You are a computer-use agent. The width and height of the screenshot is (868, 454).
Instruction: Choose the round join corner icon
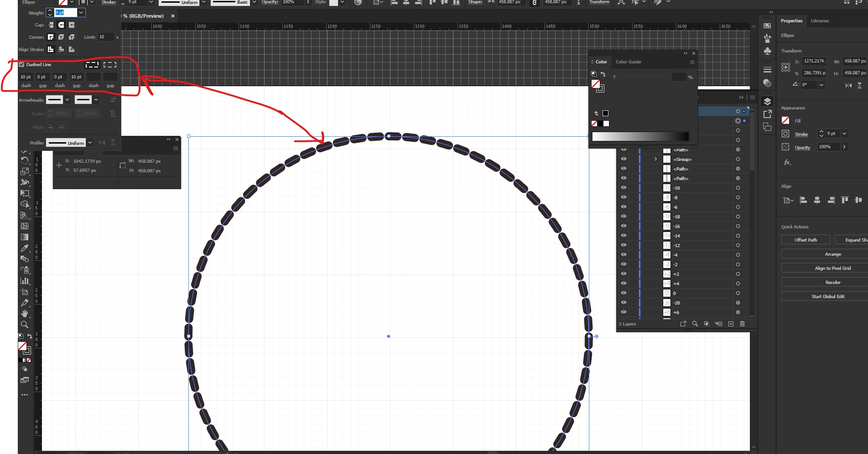click(x=61, y=37)
